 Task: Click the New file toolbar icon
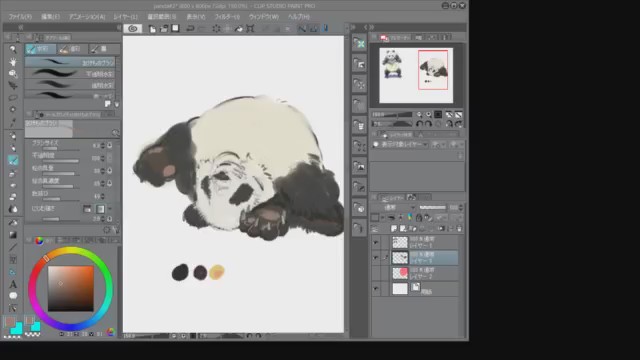click(x=152, y=29)
